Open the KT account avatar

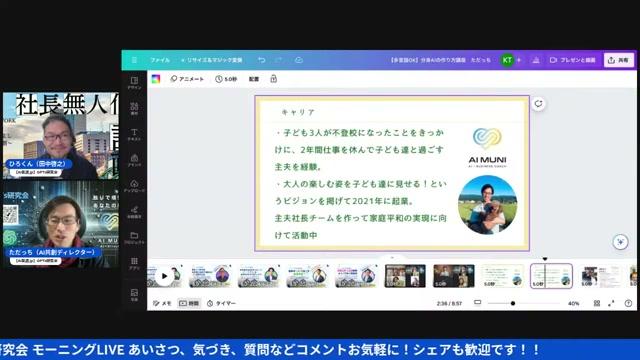[507, 60]
